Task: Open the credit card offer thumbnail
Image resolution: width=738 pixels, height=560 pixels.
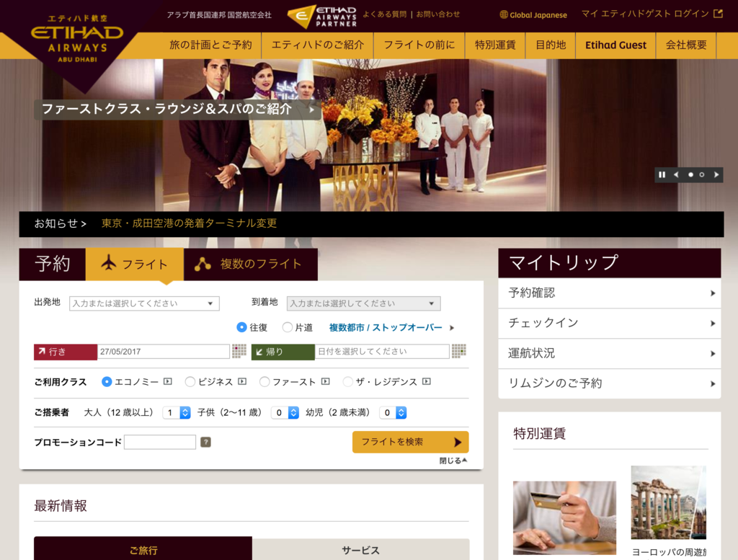Action: tap(564, 517)
